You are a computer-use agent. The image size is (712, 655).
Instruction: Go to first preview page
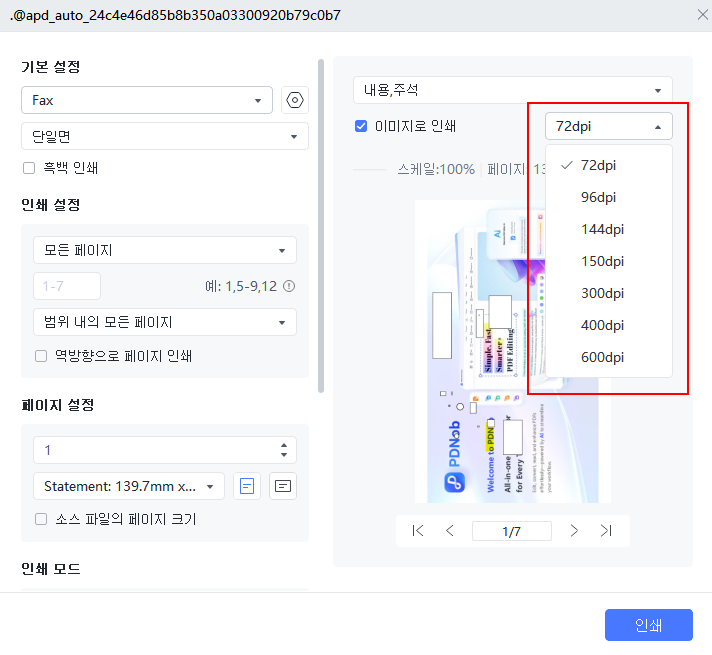click(418, 531)
